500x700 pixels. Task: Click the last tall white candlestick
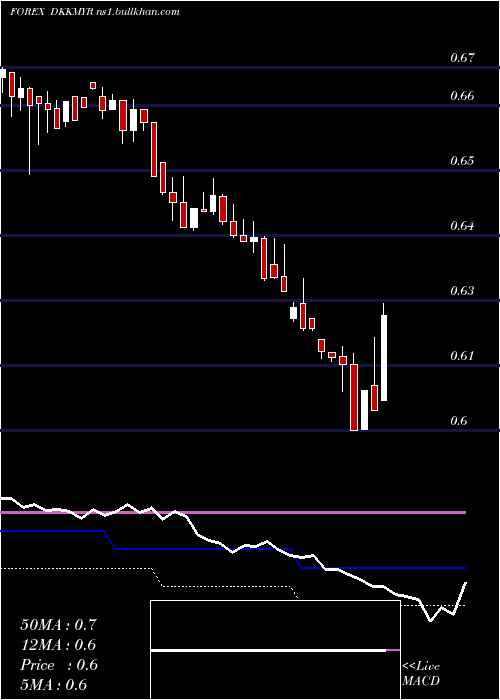point(383,353)
